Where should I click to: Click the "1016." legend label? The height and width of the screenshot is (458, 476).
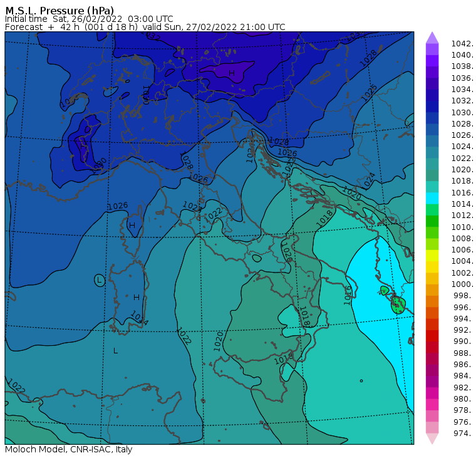coord(462,192)
